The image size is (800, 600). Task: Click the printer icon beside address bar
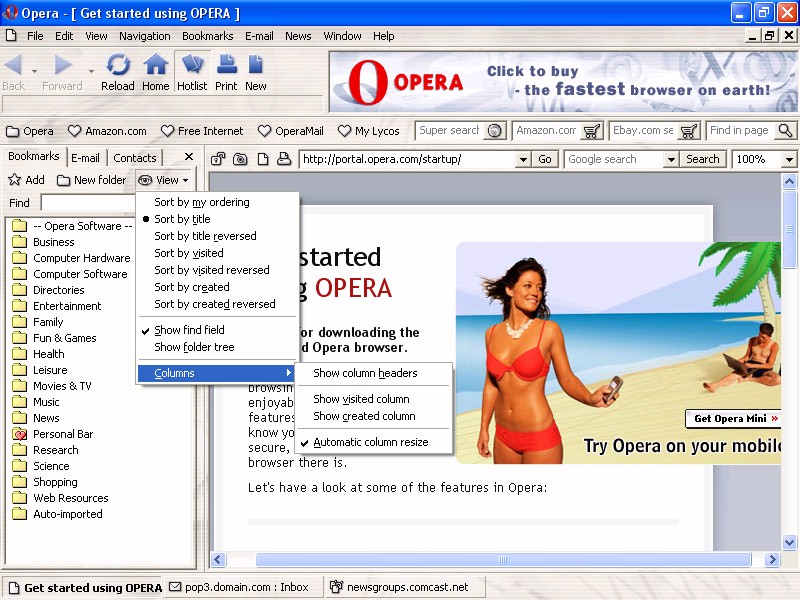click(284, 159)
